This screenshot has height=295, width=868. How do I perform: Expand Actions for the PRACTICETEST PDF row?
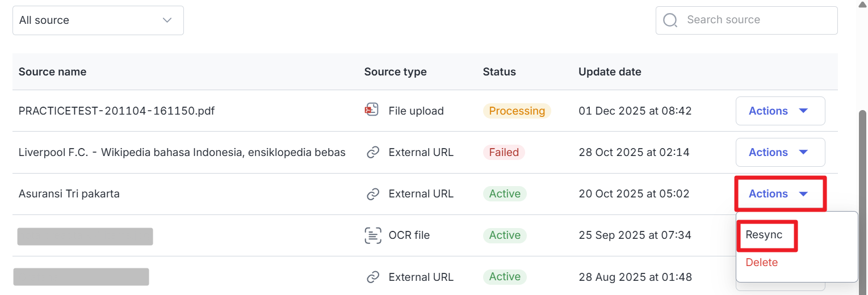(780, 111)
